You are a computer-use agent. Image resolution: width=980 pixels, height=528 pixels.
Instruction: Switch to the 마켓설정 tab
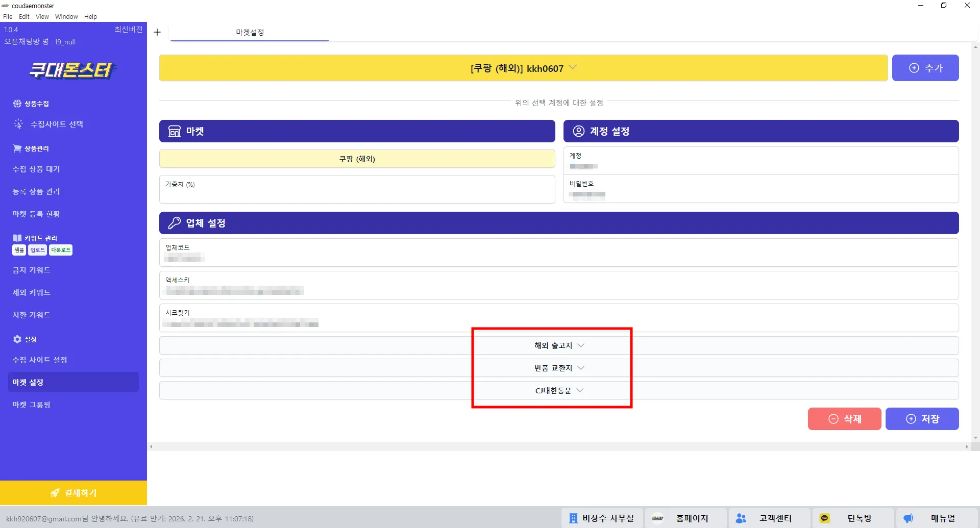250,32
